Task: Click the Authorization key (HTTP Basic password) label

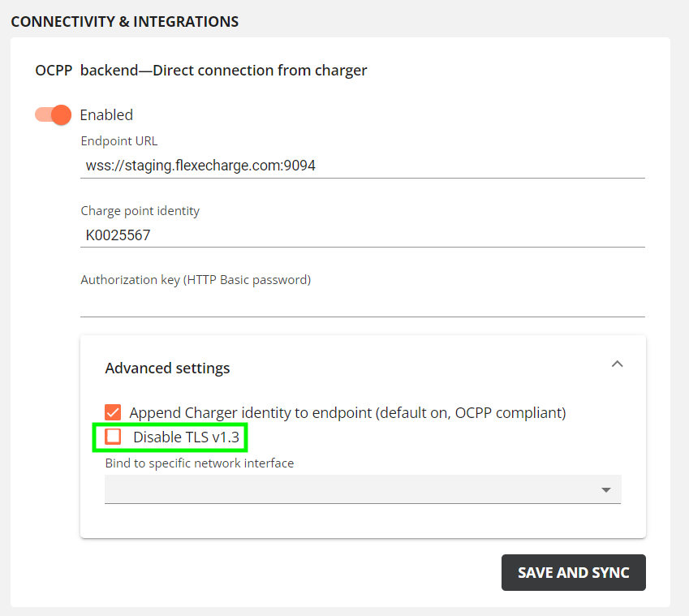Action: click(x=196, y=280)
